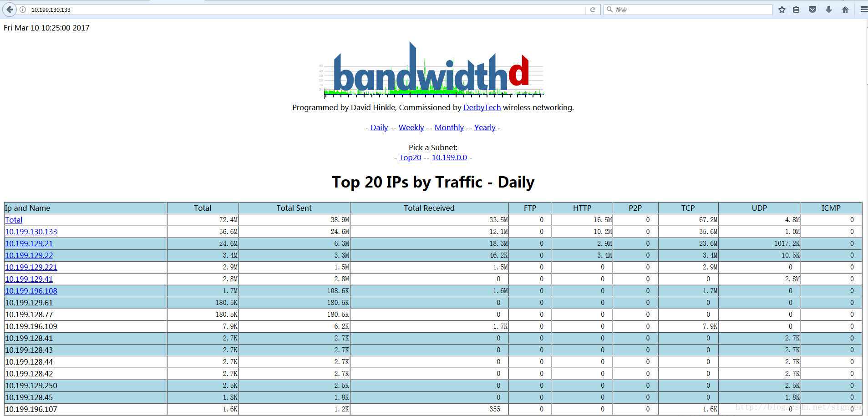Switch to the Yearly report

(x=485, y=127)
